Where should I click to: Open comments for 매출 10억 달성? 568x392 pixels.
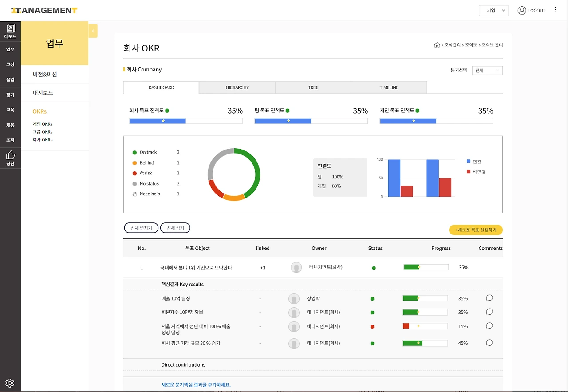pos(489,298)
